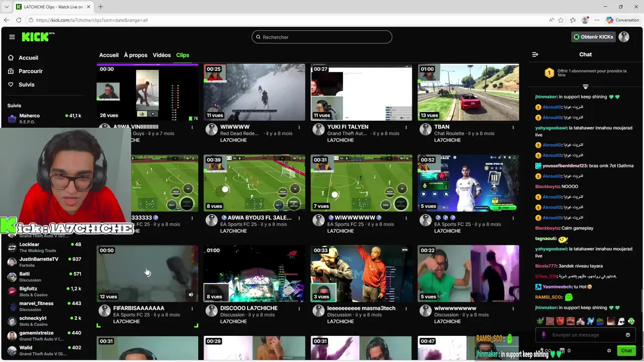This screenshot has width=644, height=362.
Task: Open chat settings gear
Action: click(x=609, y=351)
